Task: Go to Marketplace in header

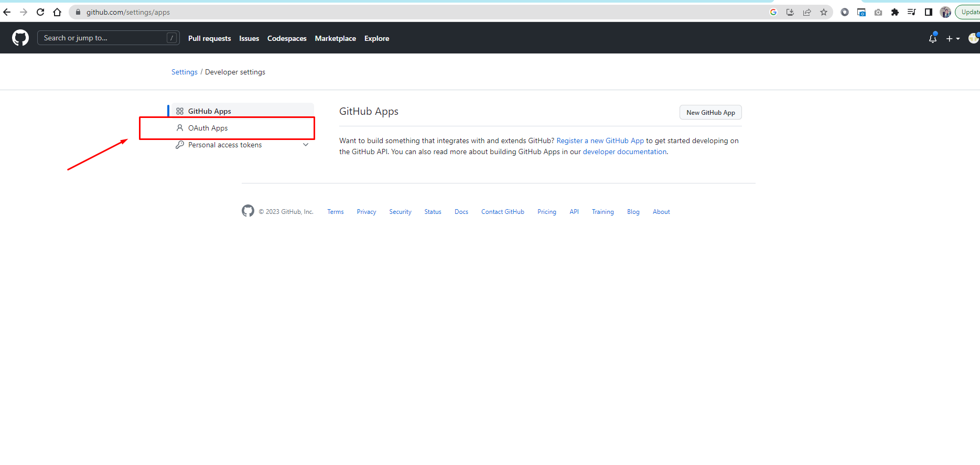Action: click(x=336, y=38)
